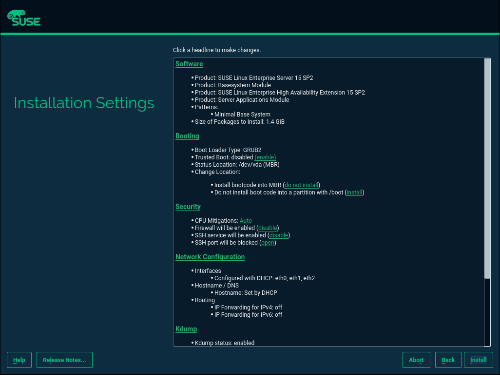500x375 pixels.
Task: Select 'Click a headline to make changes.' text
Action: pos(217,50)
